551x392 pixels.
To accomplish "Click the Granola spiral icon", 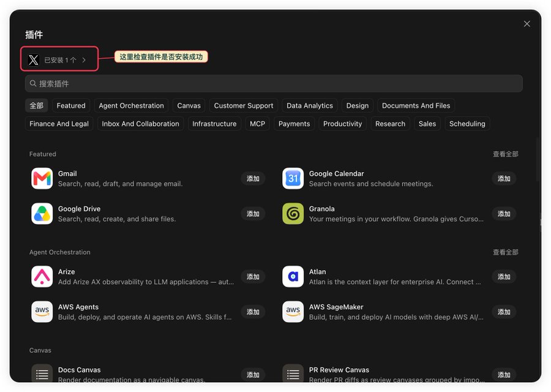I will pyautogui.click(x=293, y=214).
